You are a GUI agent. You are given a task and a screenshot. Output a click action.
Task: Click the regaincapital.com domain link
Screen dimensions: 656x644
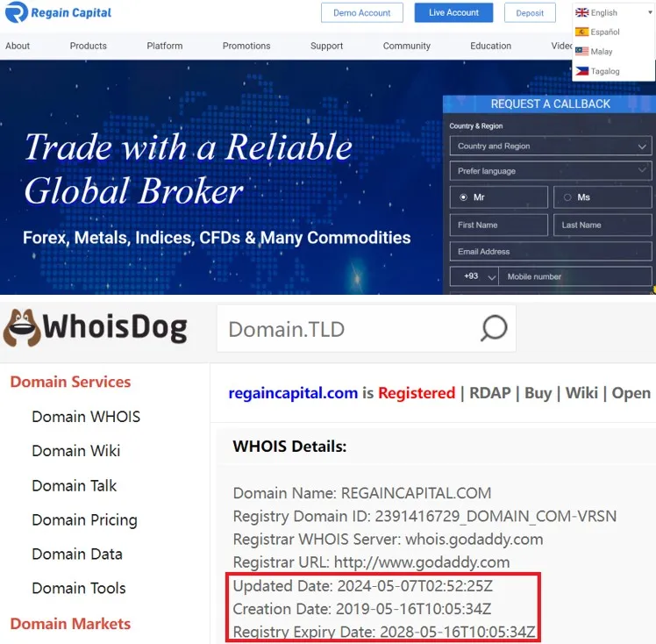point(293,393)
